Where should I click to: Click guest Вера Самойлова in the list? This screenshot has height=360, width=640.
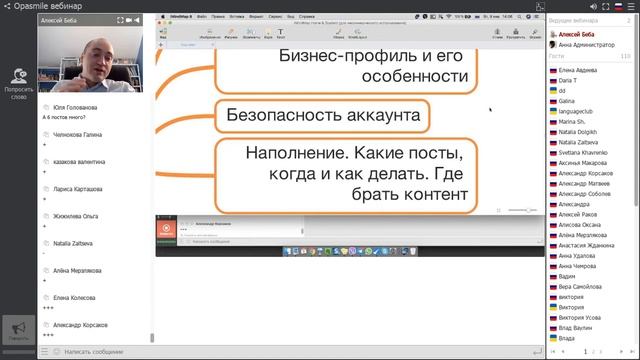(580, 287)
